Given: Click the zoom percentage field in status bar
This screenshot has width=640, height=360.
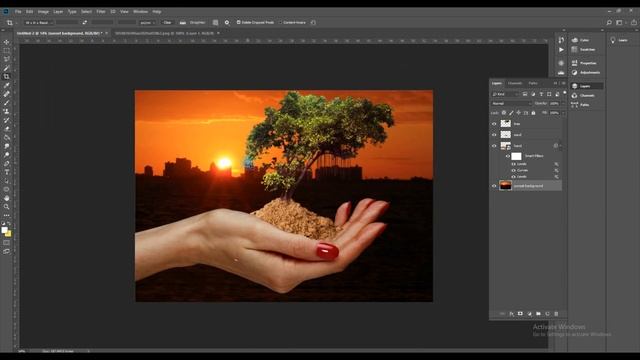Looking at the screenshot, I should click(x=22, y=351).
